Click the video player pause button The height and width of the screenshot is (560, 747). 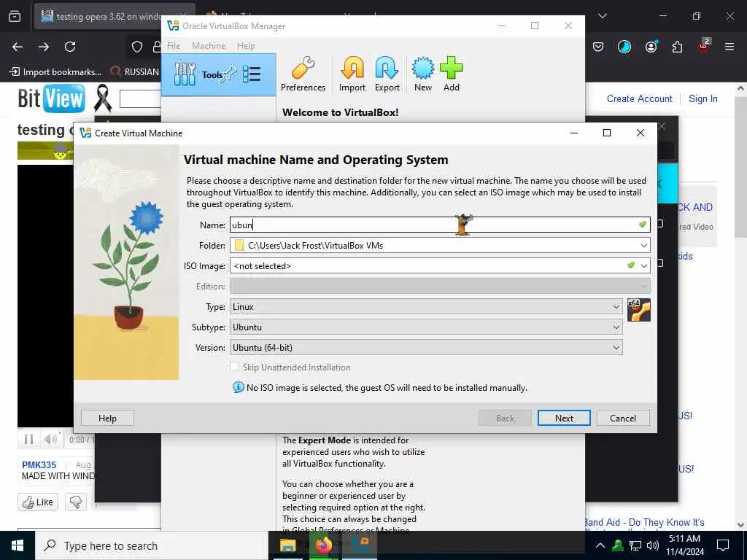coord(28,439)
